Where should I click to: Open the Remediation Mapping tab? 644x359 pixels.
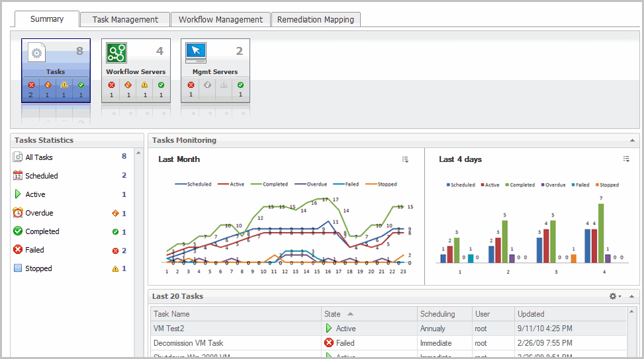point(315,20)
